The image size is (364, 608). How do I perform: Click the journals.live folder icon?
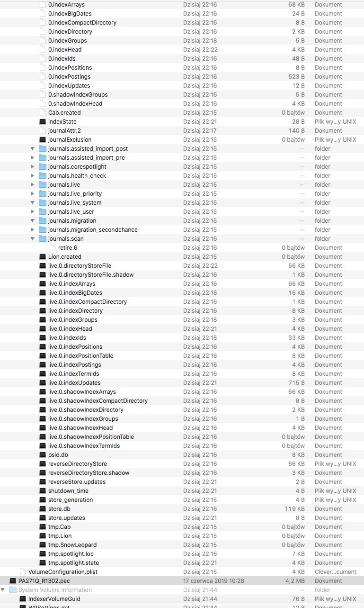click(x=43, y=185)
